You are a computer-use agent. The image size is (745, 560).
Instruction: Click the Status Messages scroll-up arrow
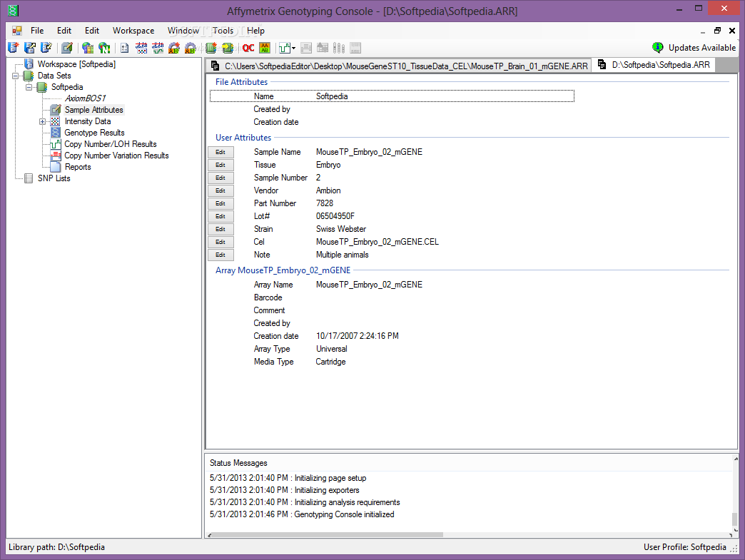click(x=736, y=459)
